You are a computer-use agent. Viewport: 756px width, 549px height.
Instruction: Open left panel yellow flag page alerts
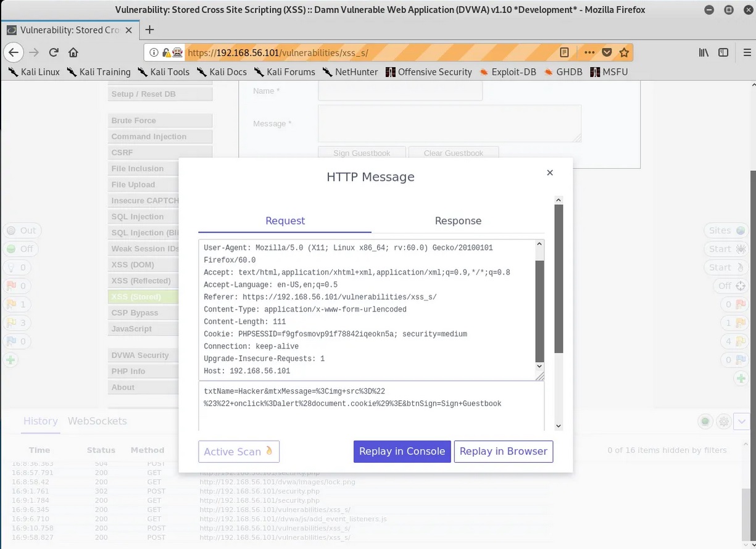click(x=17, y=323)
